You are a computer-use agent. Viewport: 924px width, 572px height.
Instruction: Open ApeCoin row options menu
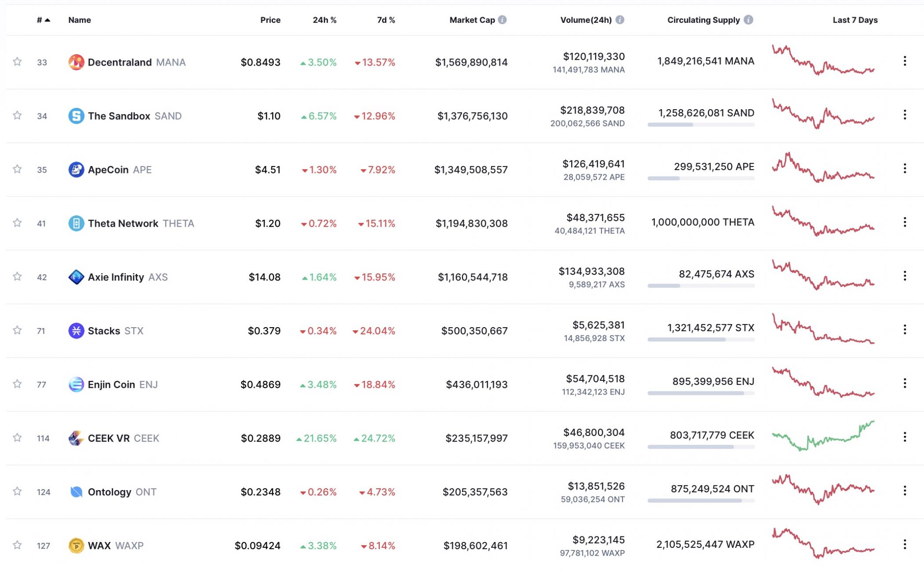(x=905, y=169)
